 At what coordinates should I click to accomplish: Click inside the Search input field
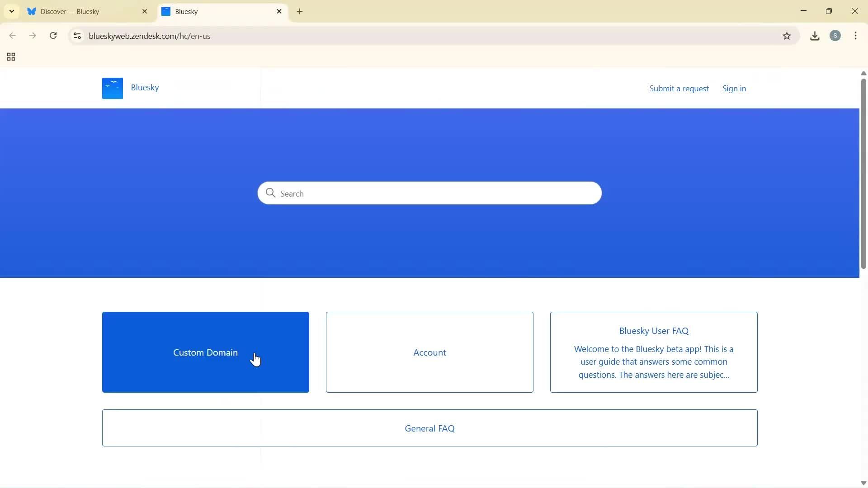pos(429,193)
